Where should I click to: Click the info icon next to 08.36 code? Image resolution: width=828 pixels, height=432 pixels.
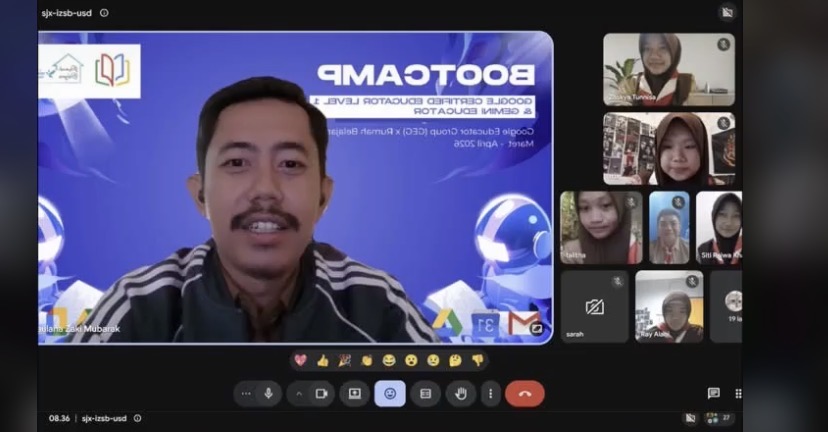point(137,418)
